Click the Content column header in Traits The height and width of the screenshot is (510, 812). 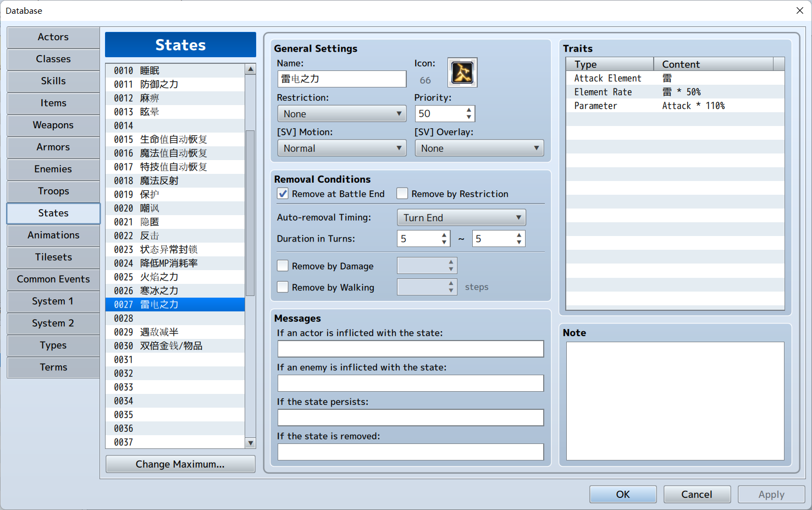(x=713, y=64)
